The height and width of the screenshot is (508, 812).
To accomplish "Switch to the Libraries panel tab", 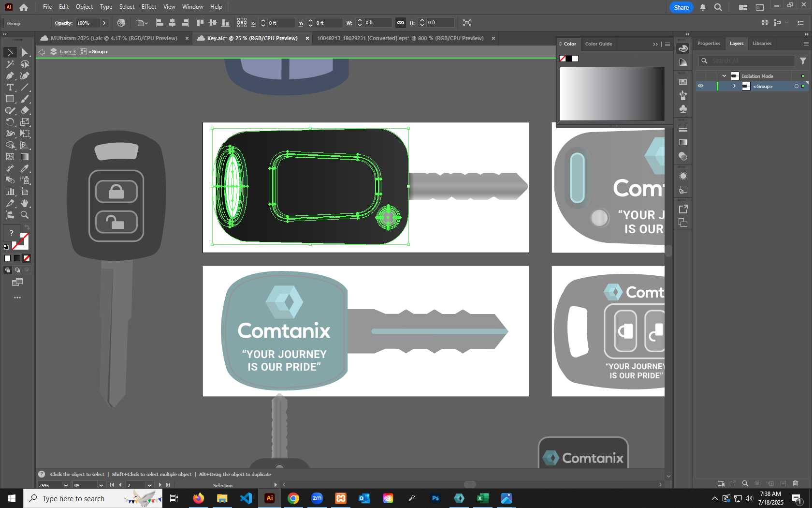I will (762, 44).
